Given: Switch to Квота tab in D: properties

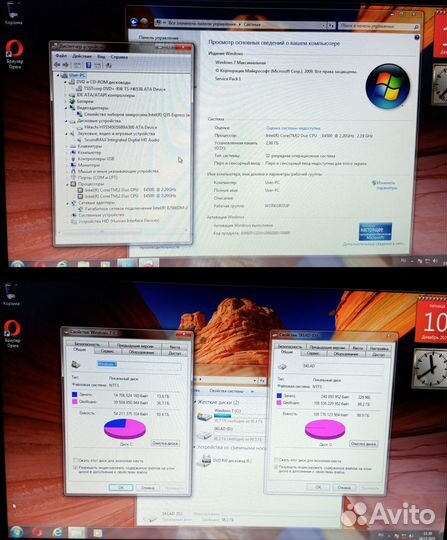Looking at the screenshot, I should (x=358, y=348).
